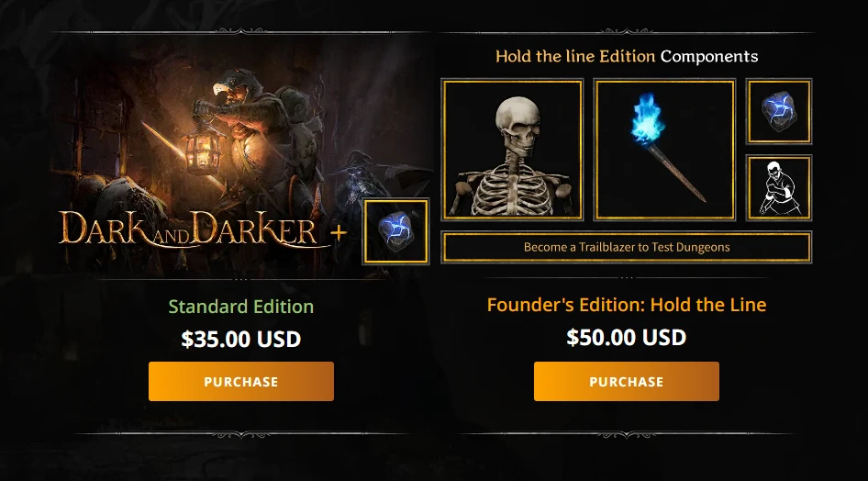Screen dimensions: 868x481
Task: Click the blue stone icon in components
Action: [x=779, y=111]
